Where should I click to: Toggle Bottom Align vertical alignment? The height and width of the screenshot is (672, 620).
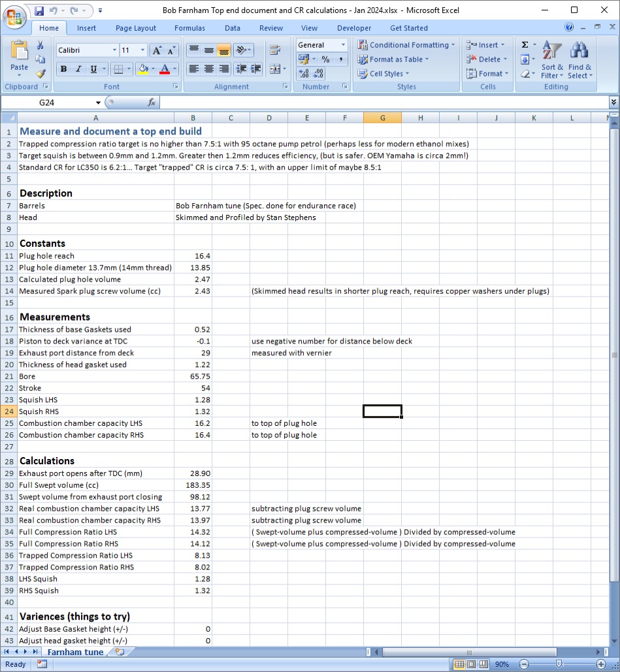224,50
